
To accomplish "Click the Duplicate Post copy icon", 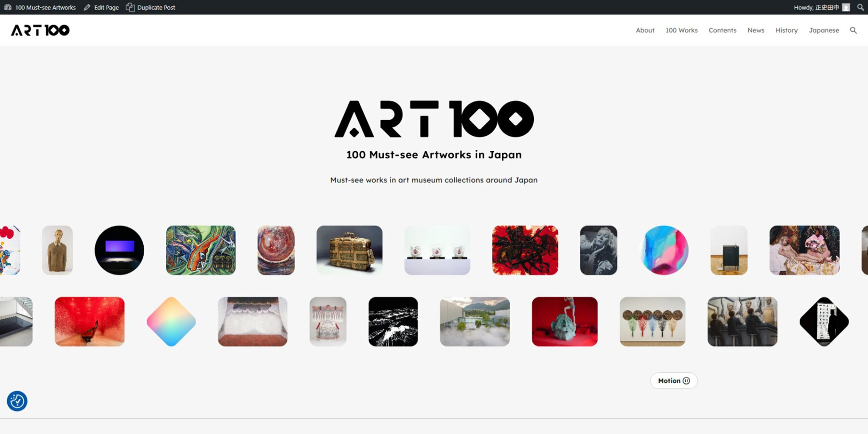I will 130,7.
